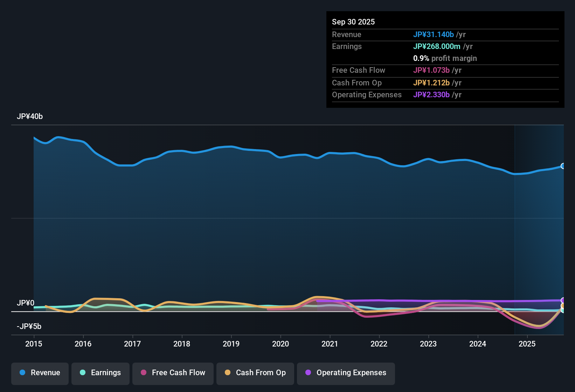Screen dimensions: 575x392
Task: Toggle the Revenue series visibility
Action: click(x=40, y=373)
